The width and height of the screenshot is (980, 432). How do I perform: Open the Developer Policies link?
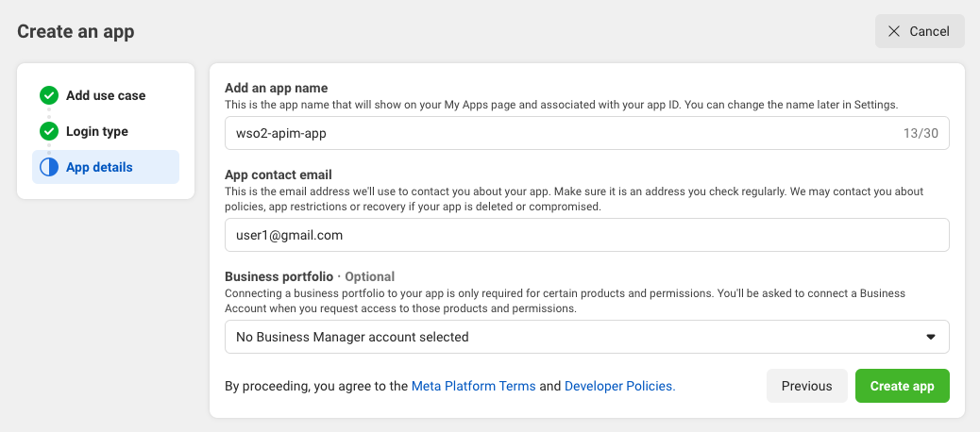click(620, 387)
